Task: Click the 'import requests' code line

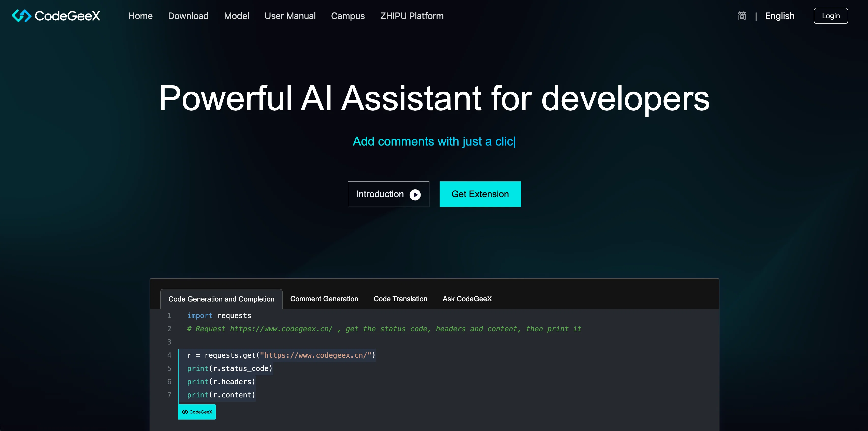Action: [x=219, y=315]
